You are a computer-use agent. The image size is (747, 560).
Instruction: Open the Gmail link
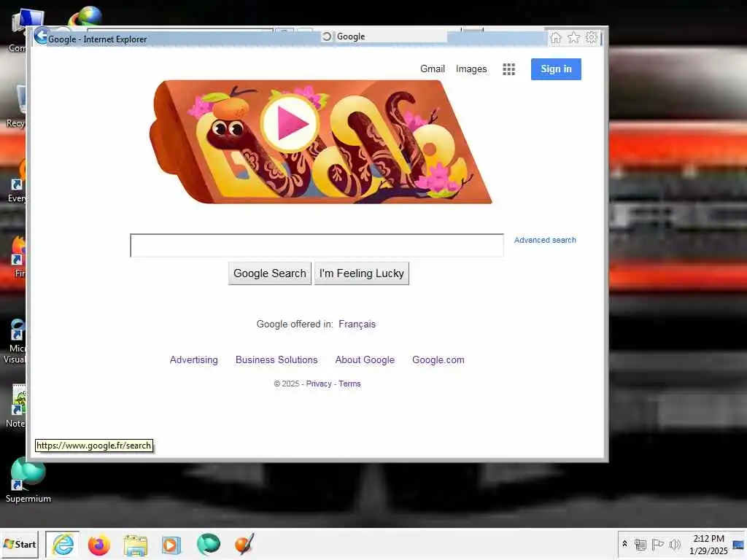point(432,69)
